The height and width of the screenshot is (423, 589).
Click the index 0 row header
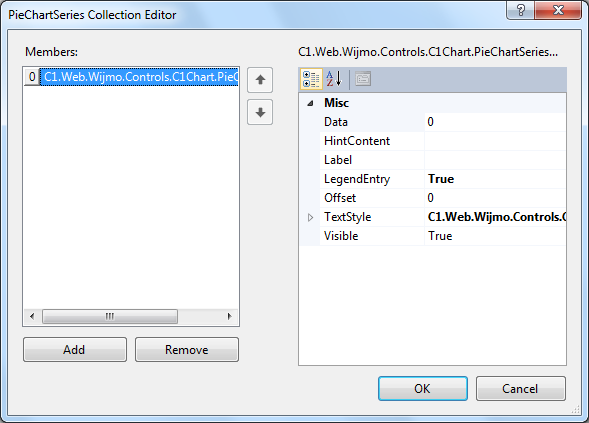[x=32, y=77]
